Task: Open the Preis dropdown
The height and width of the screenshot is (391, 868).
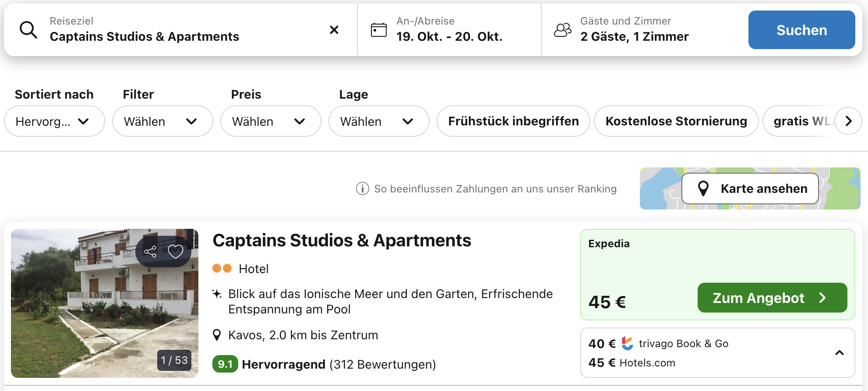Action: click(271, 121)
